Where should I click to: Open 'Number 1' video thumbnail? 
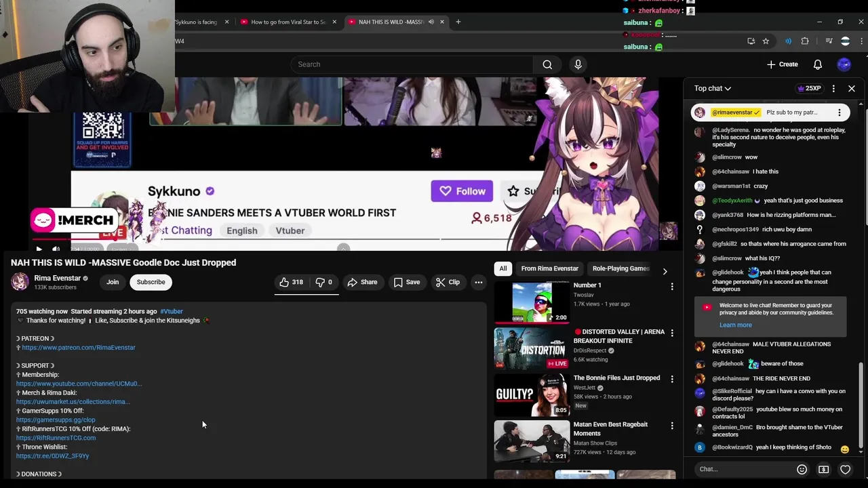[532, 302]
